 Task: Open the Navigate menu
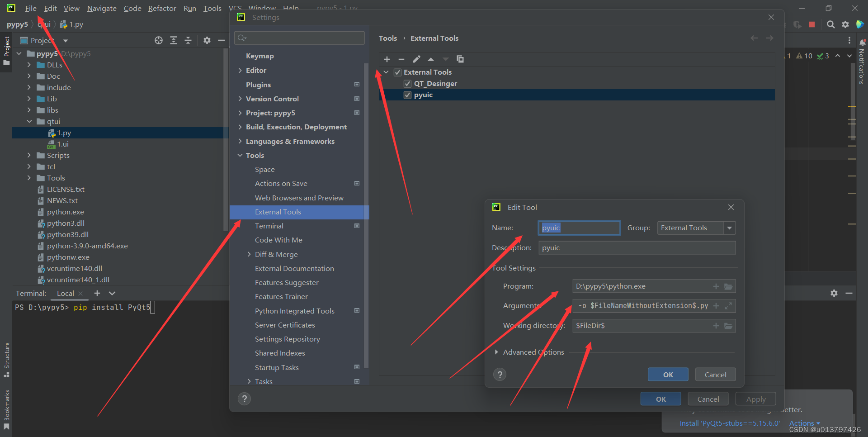102,8
